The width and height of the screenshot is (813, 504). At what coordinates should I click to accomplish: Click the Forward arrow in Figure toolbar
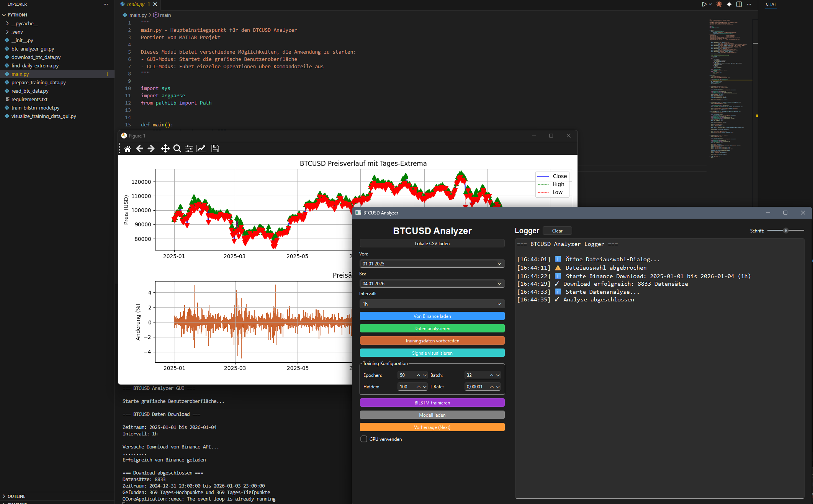pyautogui.click(x=151, y=149)
